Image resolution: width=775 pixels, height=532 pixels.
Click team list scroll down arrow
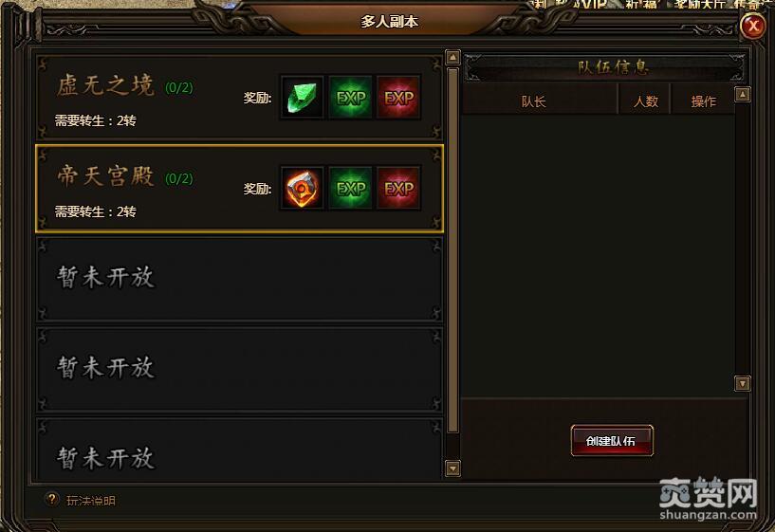click(x=743, y=383)
